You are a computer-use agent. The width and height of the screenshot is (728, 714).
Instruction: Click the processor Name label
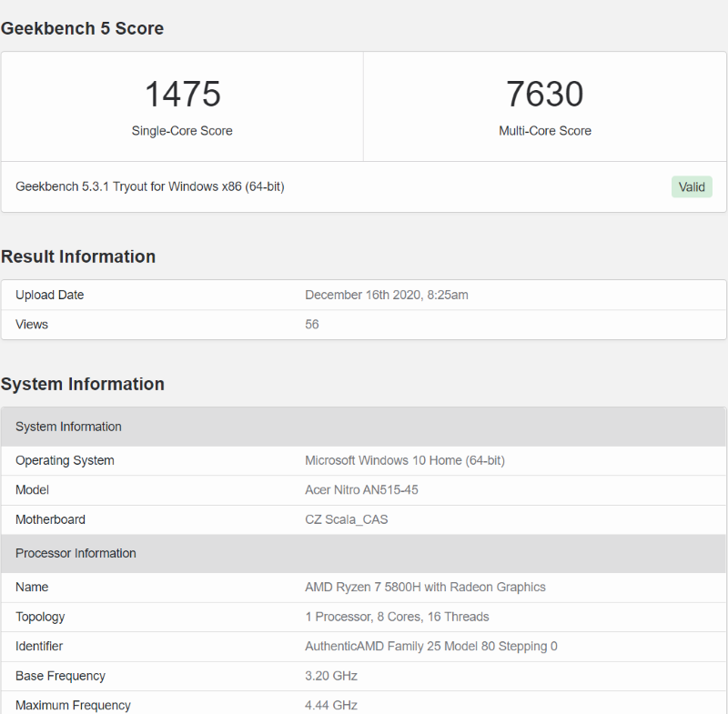pyautogui.click(x=32, y=588)
